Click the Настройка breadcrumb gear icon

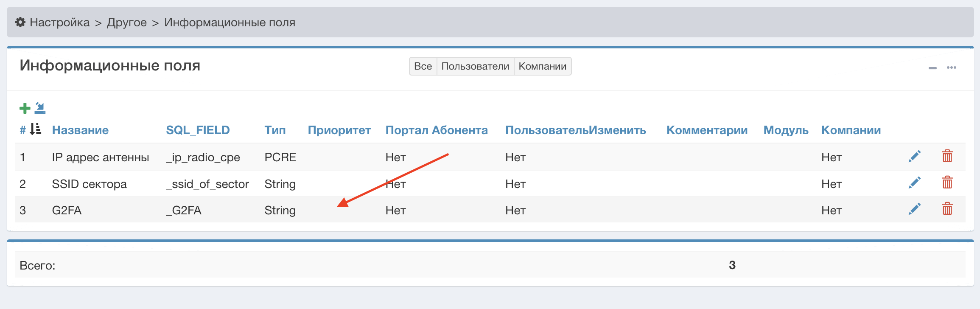[x=20, y=22]
